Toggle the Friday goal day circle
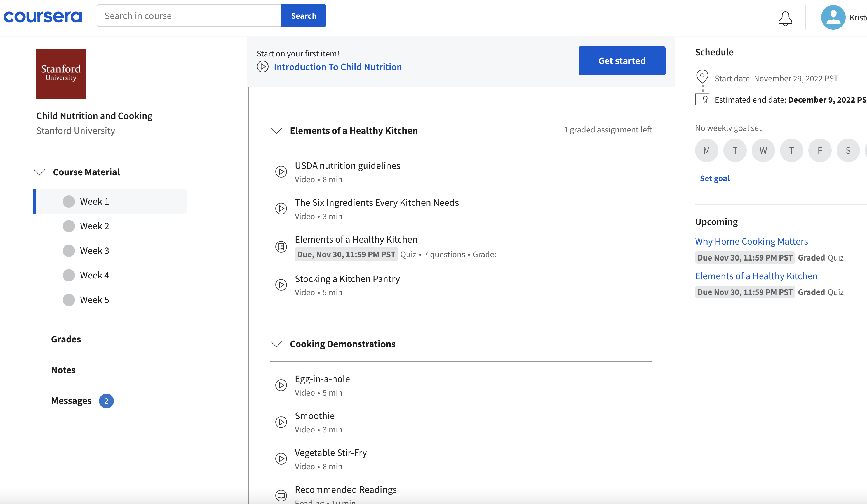 [820, 151]
